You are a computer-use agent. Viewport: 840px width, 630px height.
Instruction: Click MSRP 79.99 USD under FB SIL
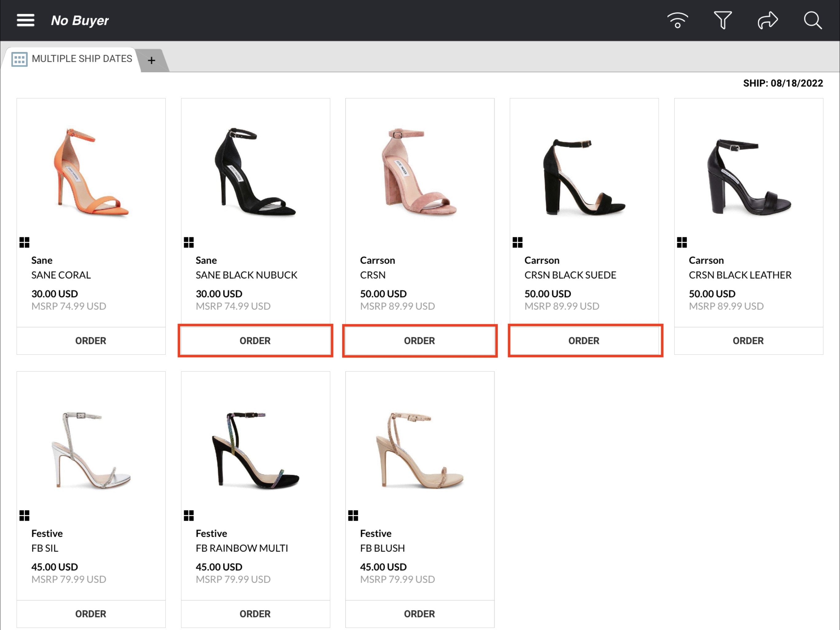point(69,580)
